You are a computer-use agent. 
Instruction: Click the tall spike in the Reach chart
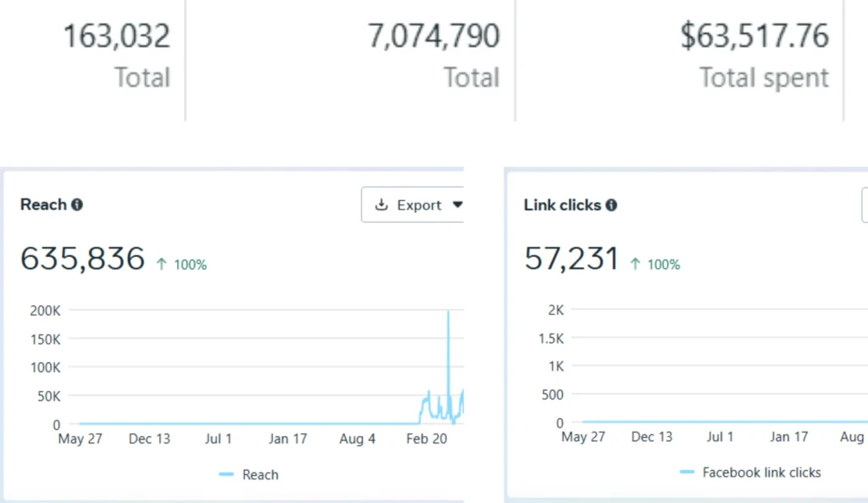point(448,339)
